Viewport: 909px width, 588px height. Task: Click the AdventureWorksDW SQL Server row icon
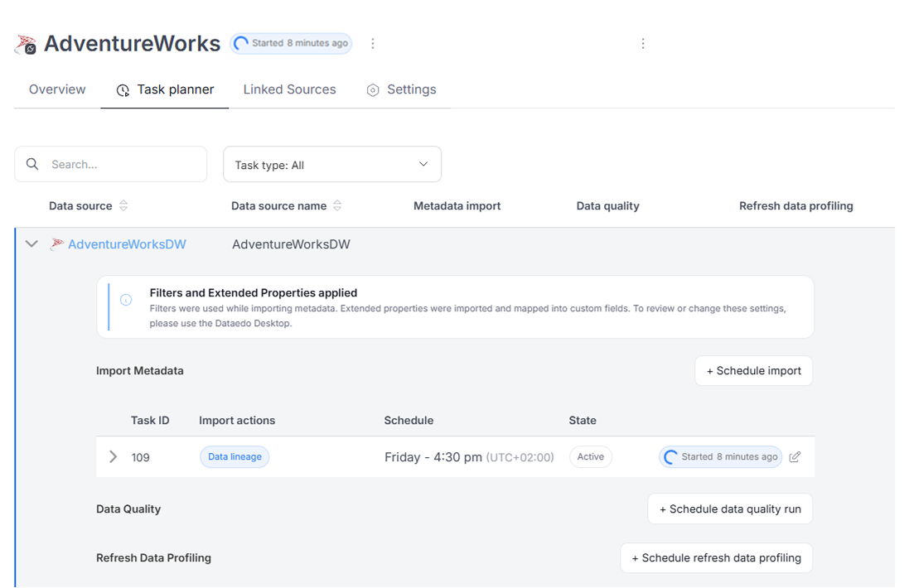(x=56, y=243)
